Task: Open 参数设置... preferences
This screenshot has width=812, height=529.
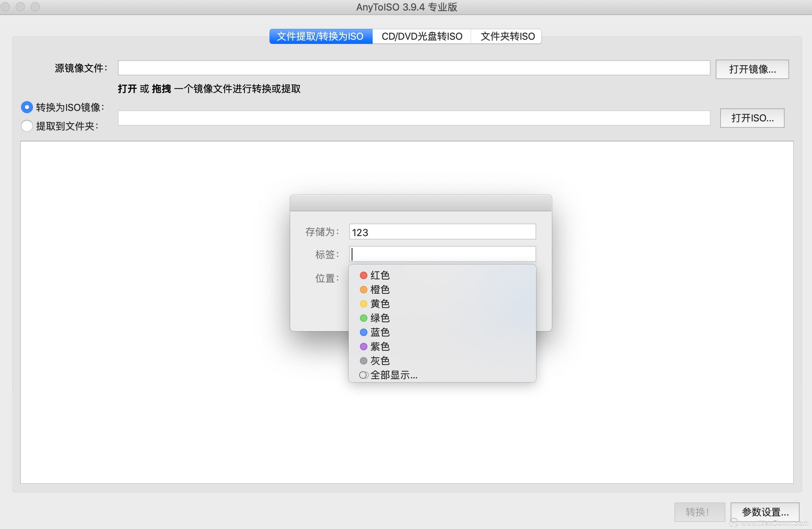Action: (765, 512)
